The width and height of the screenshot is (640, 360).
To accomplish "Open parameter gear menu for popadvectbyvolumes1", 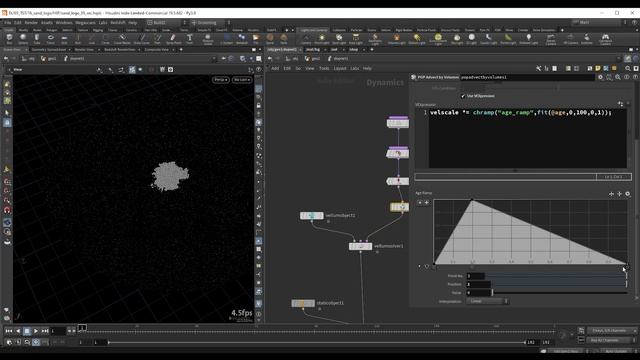I will click(x=600, y=77).
